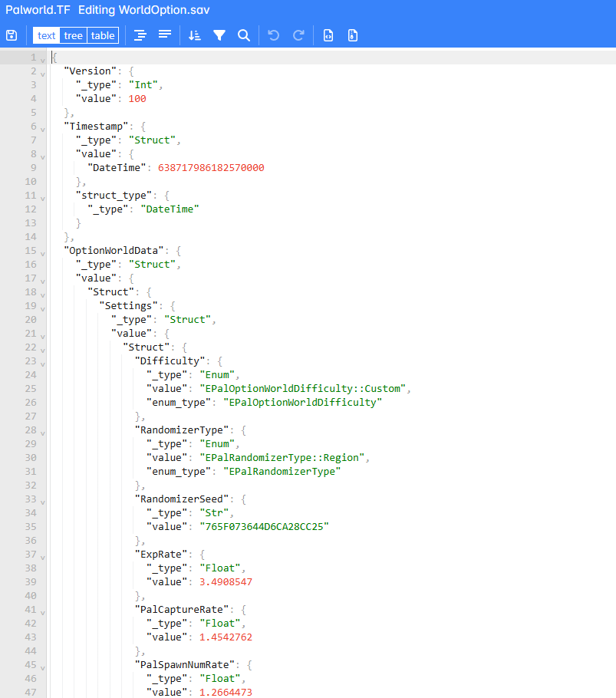Click the save file icon
Viewport: 616px width, 698px height.
click(x=12, y=35)
